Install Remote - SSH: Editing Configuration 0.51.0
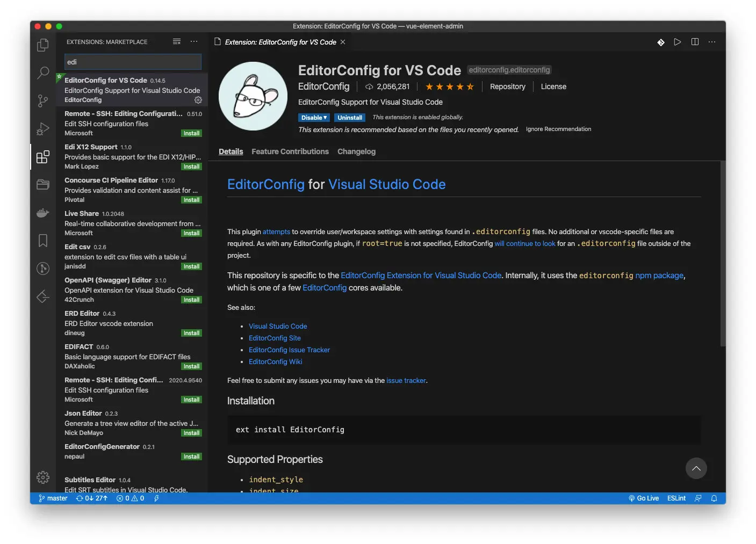This screenshot has height=544, width=756. point(191,133)
